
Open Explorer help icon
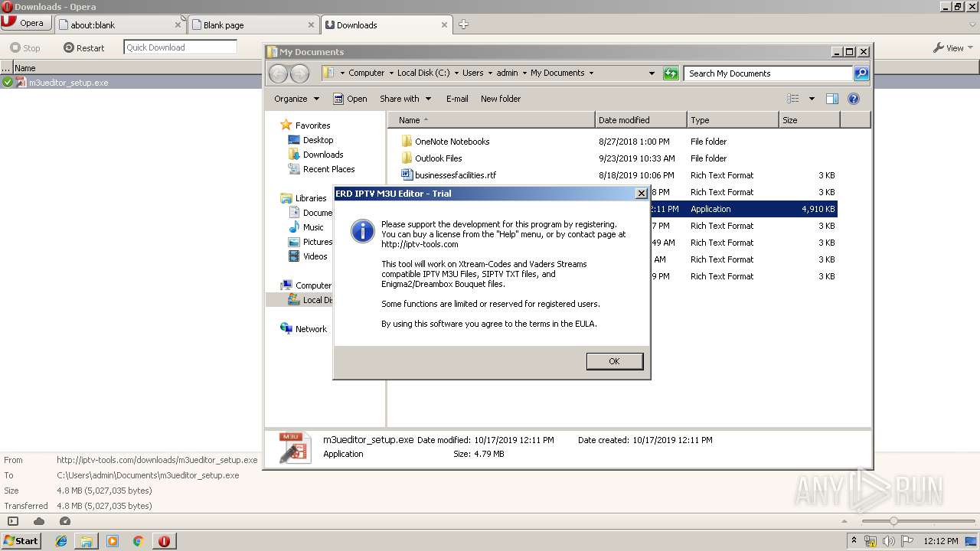point(854,99)
